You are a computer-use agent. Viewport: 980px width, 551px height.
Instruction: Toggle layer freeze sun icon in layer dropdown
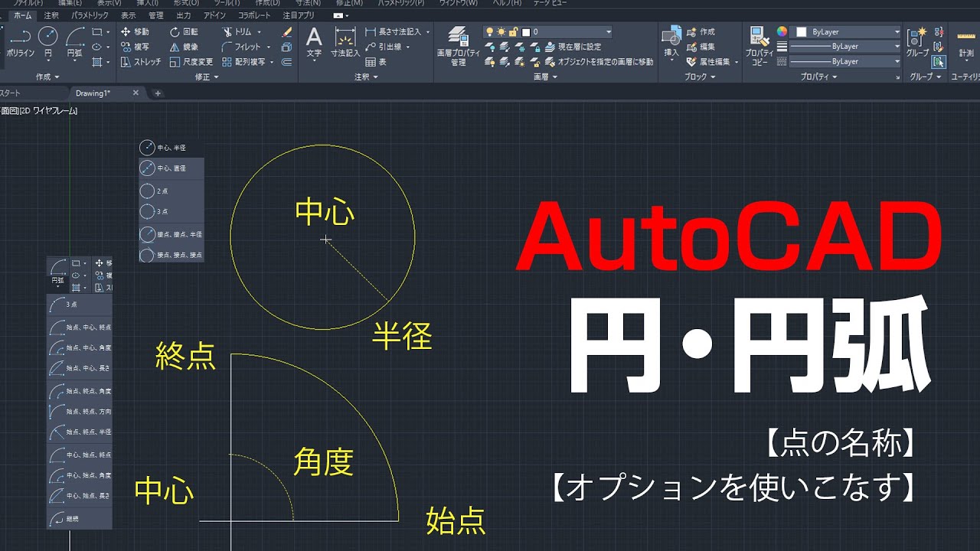click(501, 32)
